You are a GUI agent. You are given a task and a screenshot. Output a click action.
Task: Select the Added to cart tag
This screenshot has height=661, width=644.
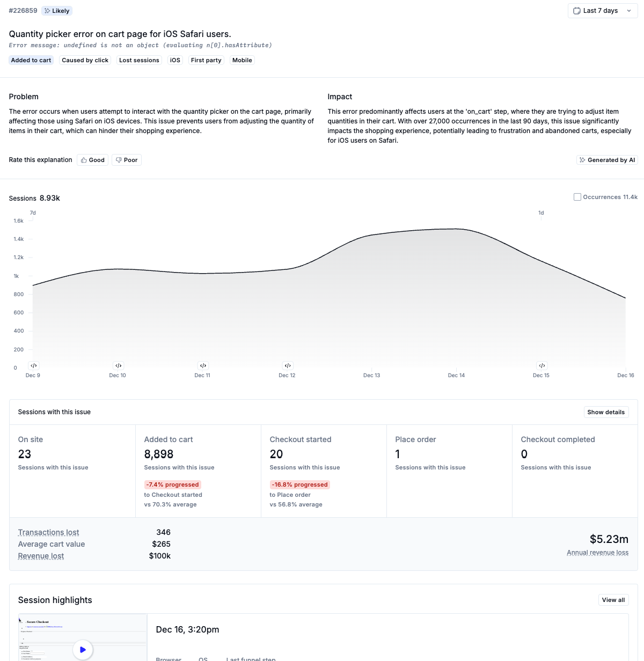point(31,60)
